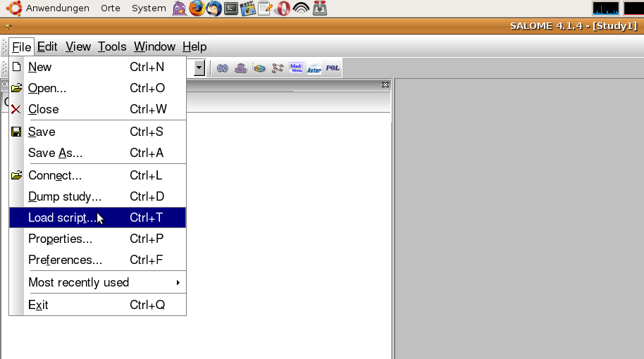This screenshot has height=359, width=644.
Task: Activate the Med module icon
Action: 296,68
